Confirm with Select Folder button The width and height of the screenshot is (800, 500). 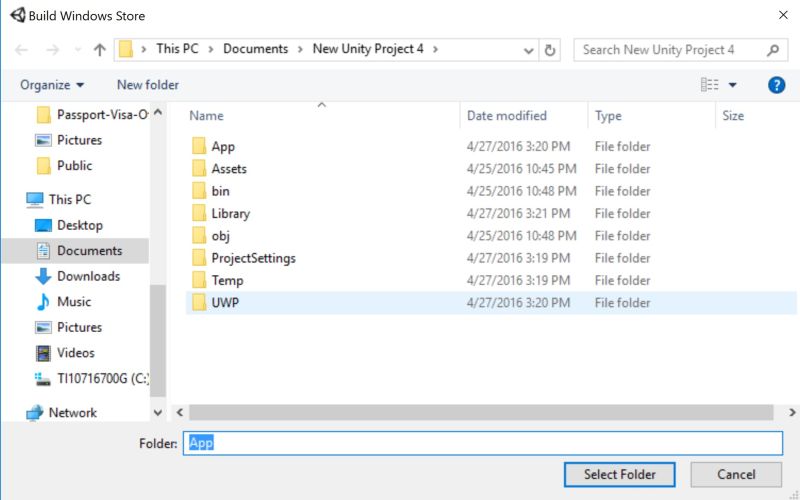619,474
